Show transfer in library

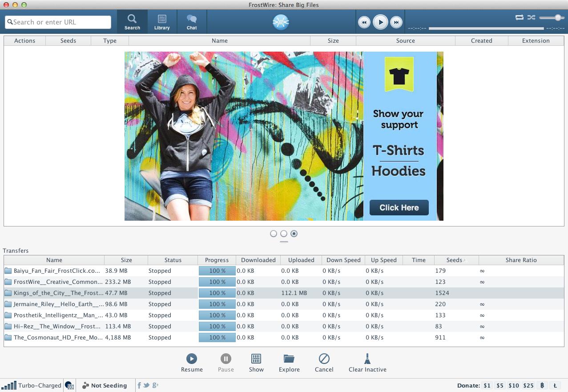(256, 363)
